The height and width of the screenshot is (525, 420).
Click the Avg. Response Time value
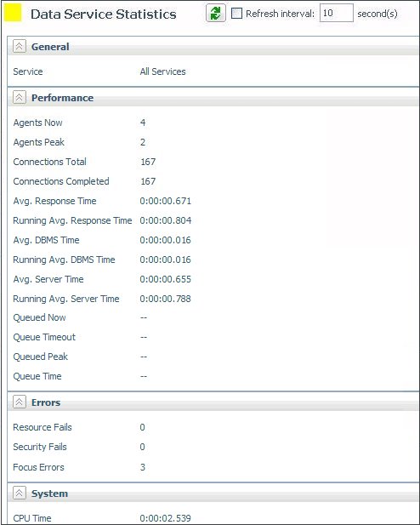pos(165,201)
